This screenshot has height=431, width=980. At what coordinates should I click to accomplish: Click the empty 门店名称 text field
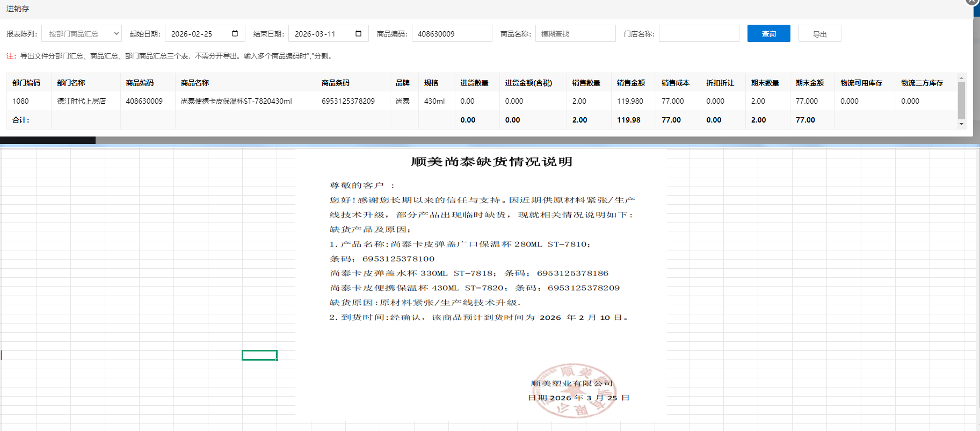pos(699,33)
